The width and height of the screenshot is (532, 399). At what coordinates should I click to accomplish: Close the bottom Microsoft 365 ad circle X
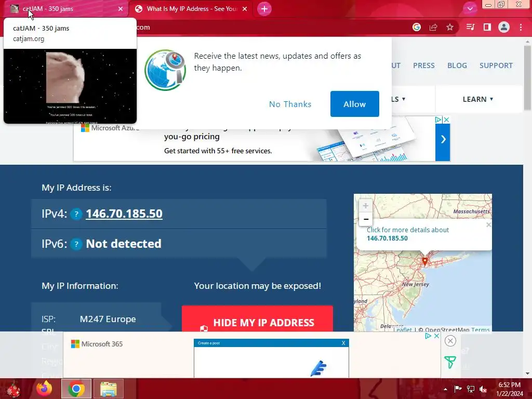450,341
